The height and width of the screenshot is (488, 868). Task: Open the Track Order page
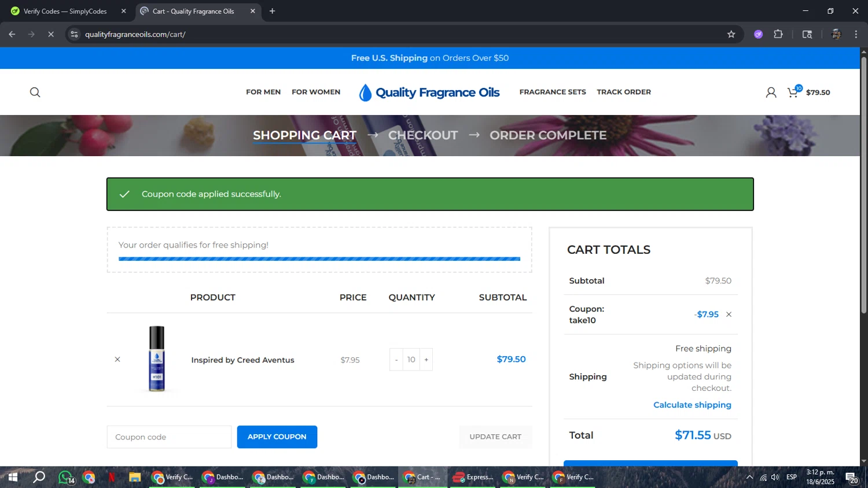coord(624,92)
